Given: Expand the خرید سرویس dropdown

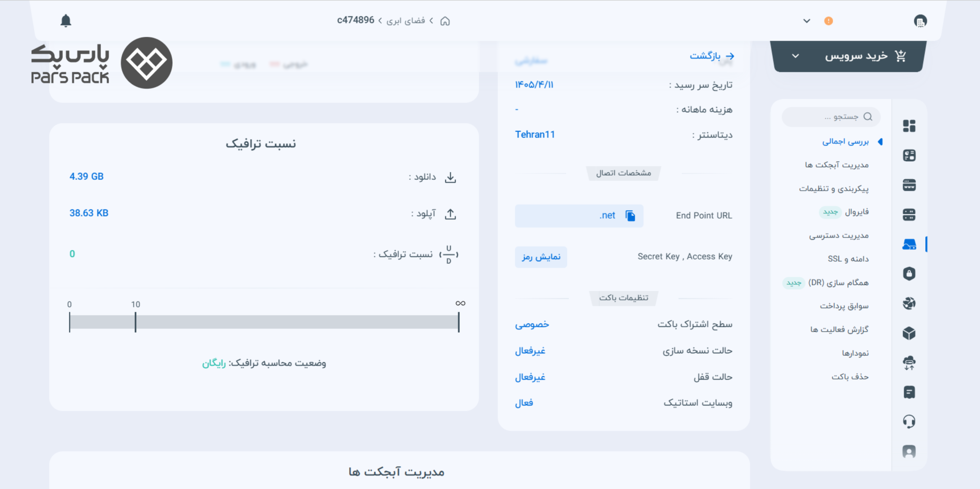Looking at the screenshot, I should click(795, 56).
